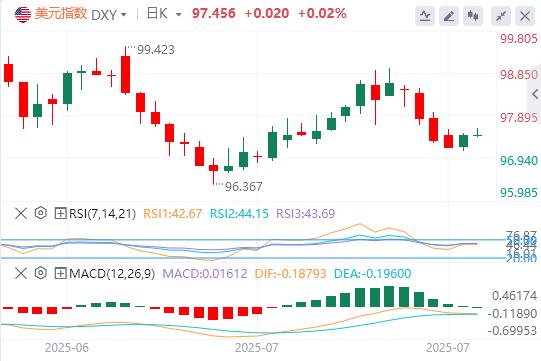
Task: Click the DEA:-0.19600 value
Action: pyautogui.click(x=373, y=274)
